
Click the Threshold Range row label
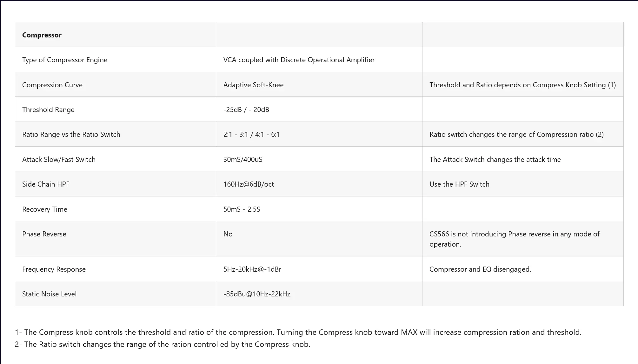[x=48, y=109]
